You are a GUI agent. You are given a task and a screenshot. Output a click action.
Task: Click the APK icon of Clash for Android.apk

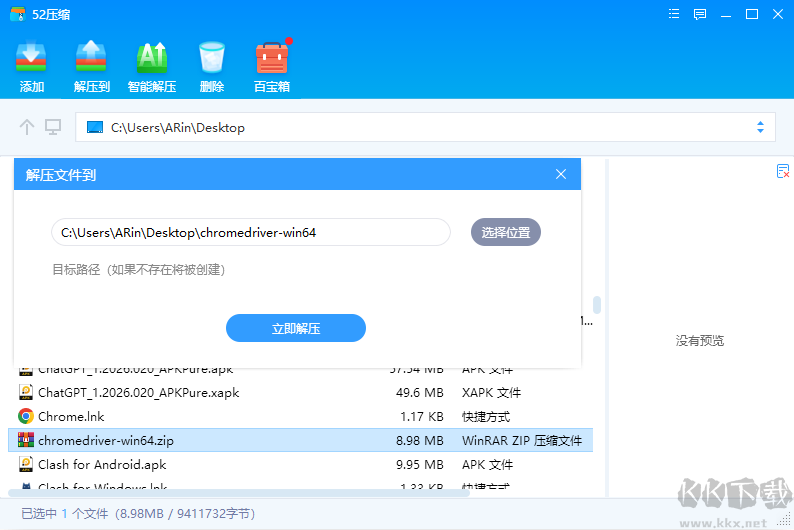tap(26, 464)
